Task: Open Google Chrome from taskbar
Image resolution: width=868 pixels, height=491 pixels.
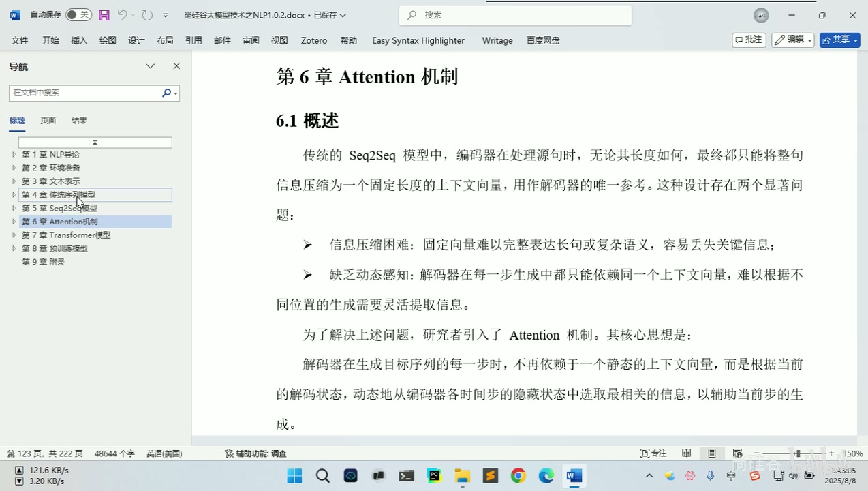Action: tap(518, 476)
